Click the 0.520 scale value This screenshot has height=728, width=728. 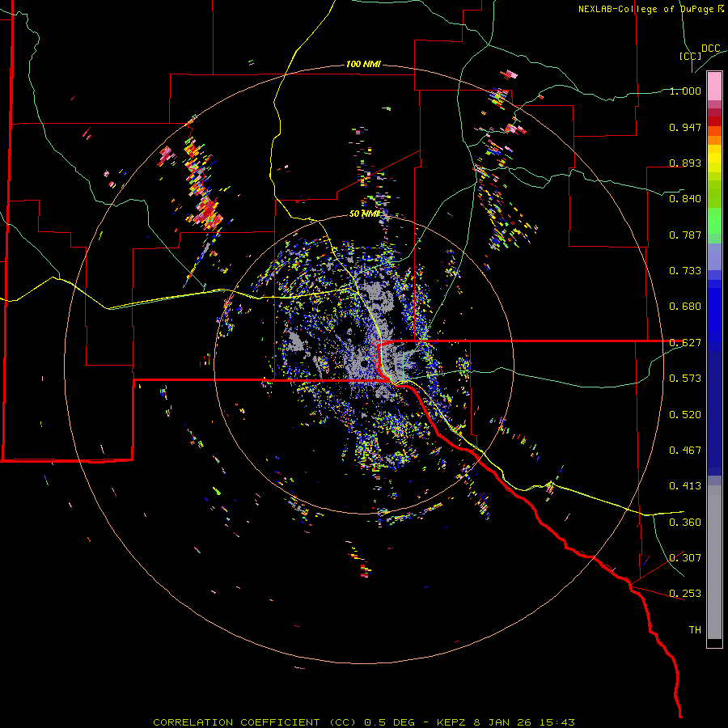[685, 415]
